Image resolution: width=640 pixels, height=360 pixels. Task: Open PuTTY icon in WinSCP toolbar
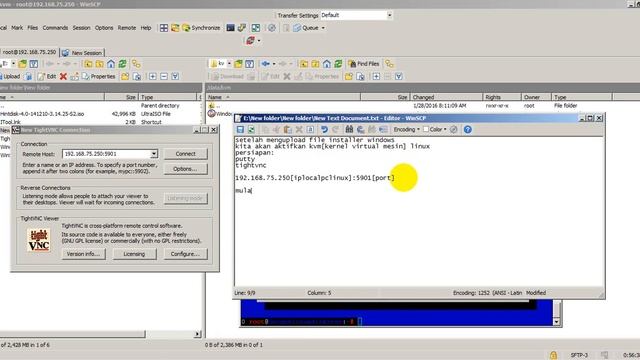pos(242,28)
